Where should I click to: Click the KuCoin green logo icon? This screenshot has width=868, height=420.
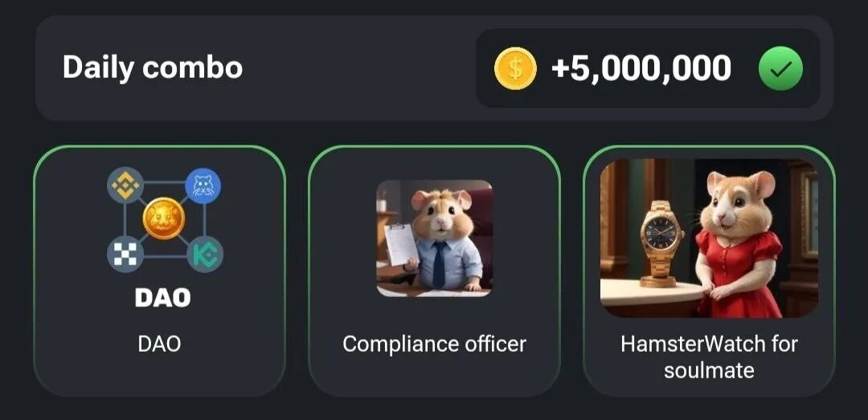click(205, 255)
